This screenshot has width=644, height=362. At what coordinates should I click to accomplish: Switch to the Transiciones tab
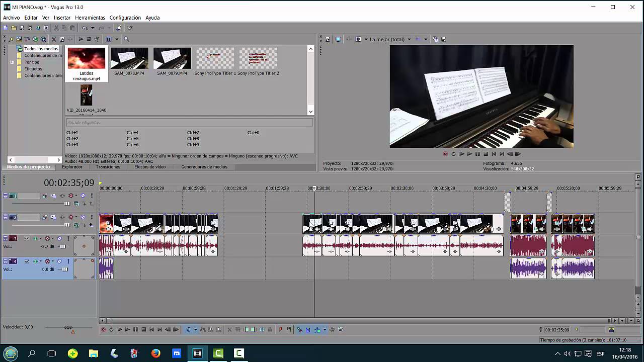pyautogui.click(x=108, y=167)
